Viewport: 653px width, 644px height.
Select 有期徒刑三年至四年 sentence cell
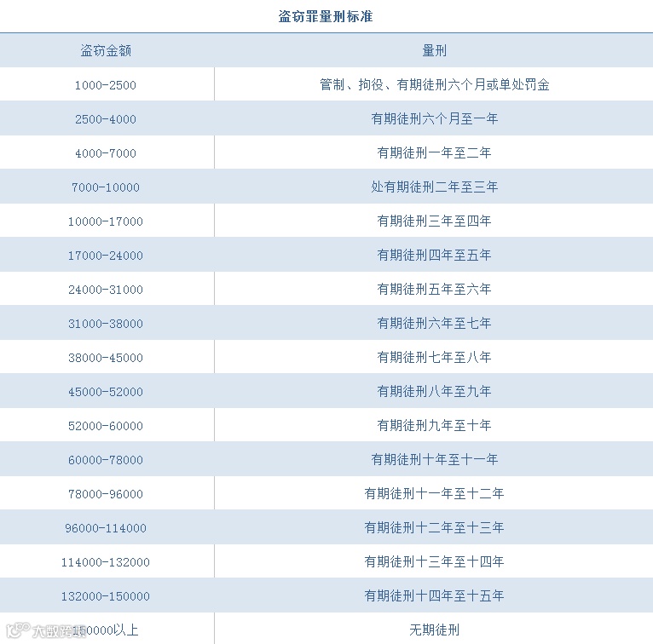pyautogui.click(x=435, y=221)
